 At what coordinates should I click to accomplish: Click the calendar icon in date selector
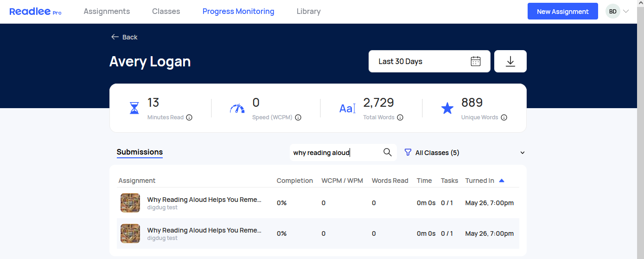click(x=476, y=61)
